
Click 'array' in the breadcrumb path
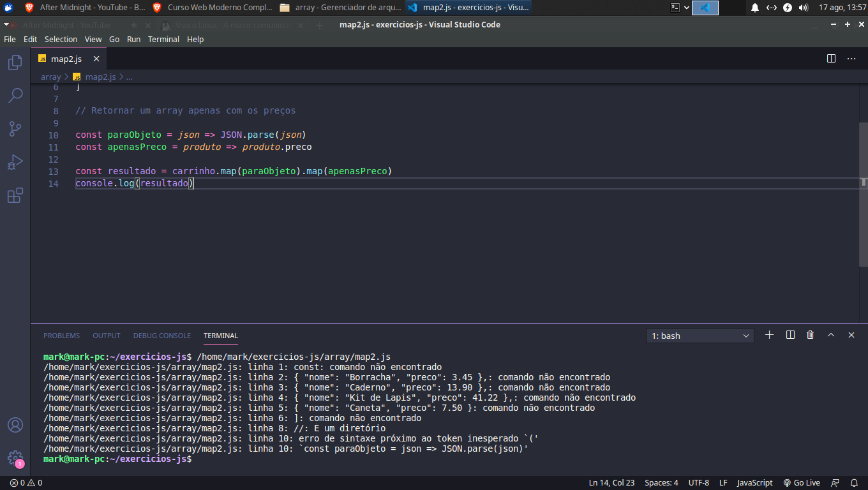click(50, 77)
